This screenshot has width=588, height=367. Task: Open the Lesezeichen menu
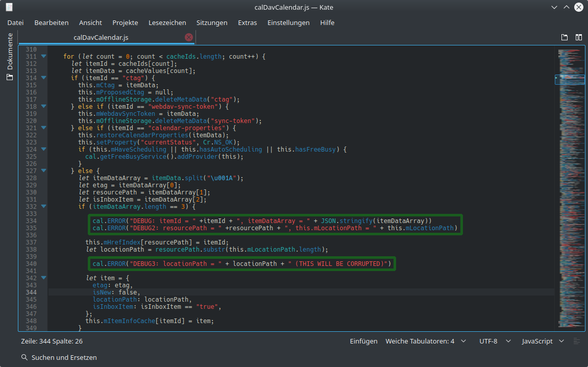pyautogui.click(x=167, y=22)
